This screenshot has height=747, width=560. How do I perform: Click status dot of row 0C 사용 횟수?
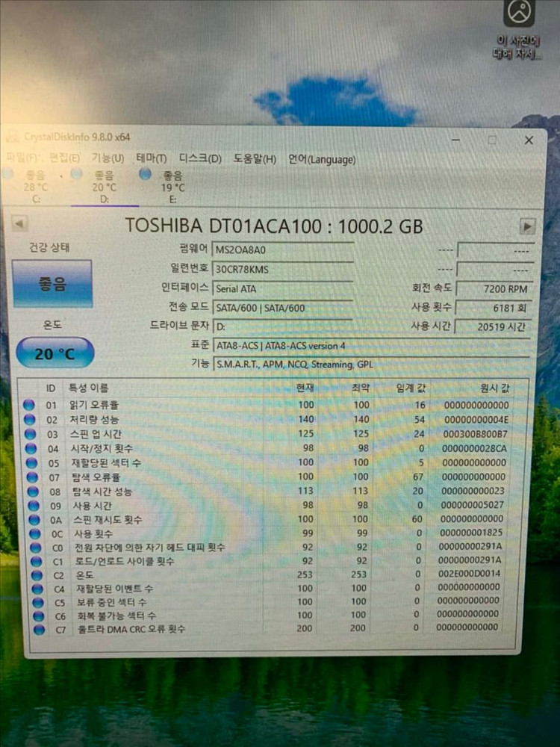pyautogui.click(x=35, y=533)
